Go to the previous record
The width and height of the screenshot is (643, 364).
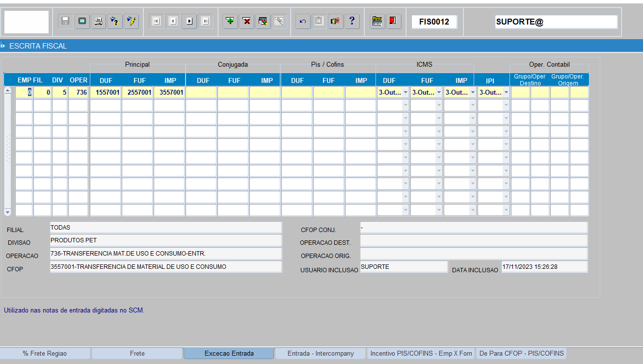tap(173, 21)
